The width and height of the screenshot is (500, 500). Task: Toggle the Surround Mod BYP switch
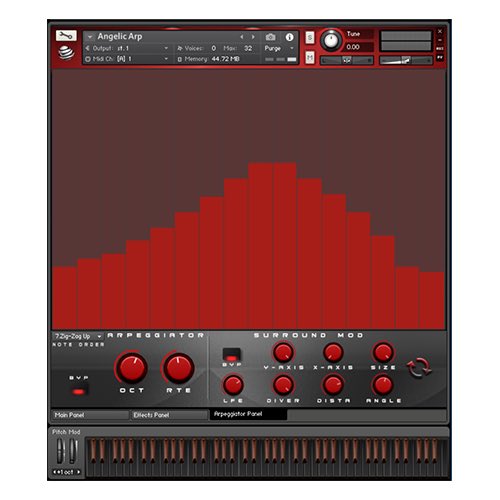pyautogui.click(x=232, y=355)
